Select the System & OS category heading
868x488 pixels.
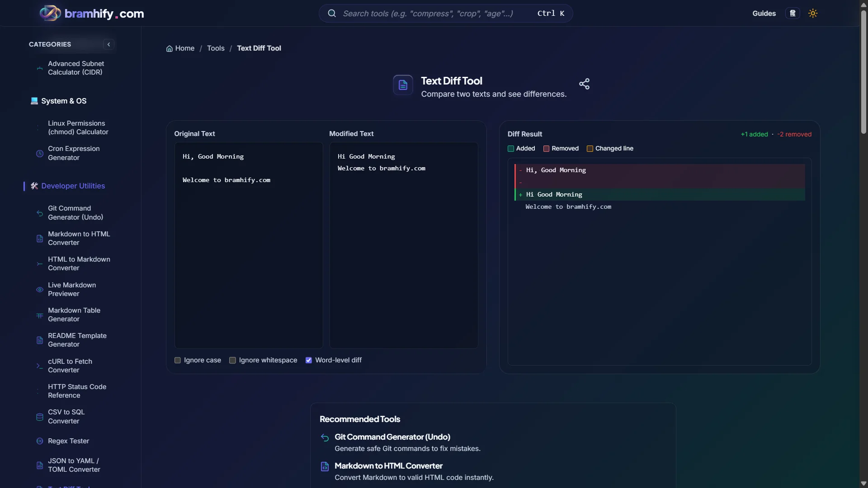point(64,101)
